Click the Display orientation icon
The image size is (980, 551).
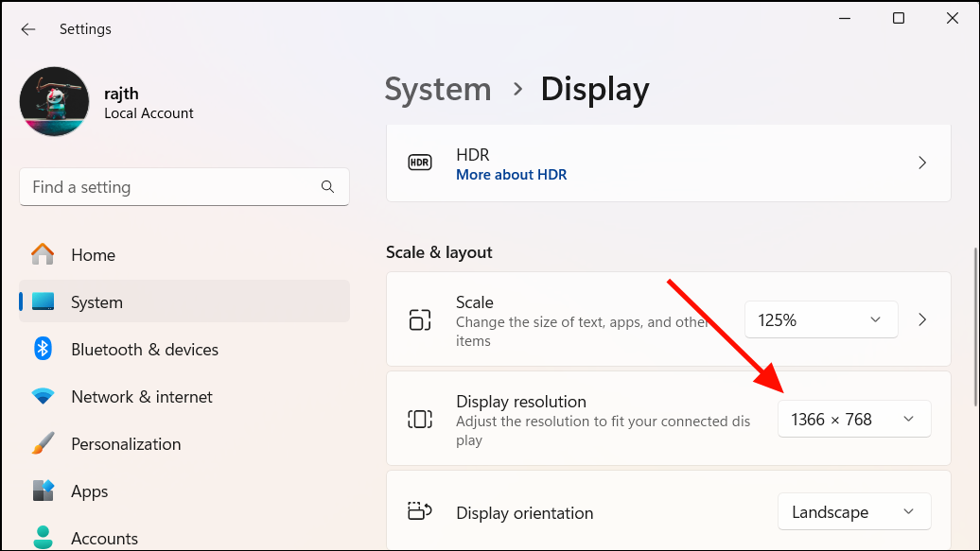click(x=419, y=510)
